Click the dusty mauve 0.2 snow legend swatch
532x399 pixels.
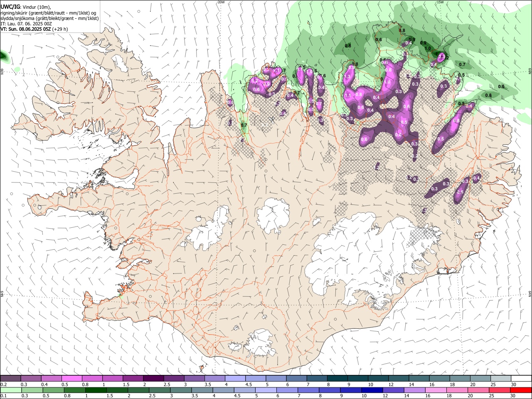click(11, 379)
